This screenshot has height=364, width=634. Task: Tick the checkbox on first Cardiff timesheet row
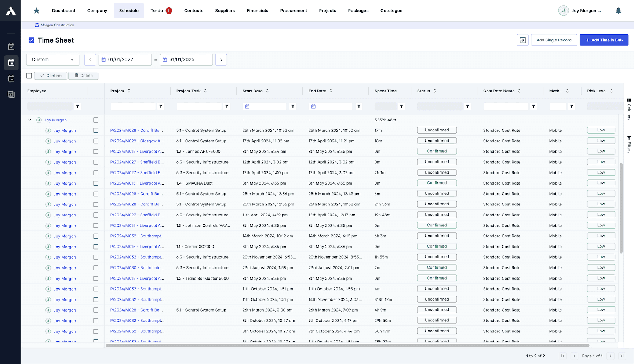[x=96, y=130]
